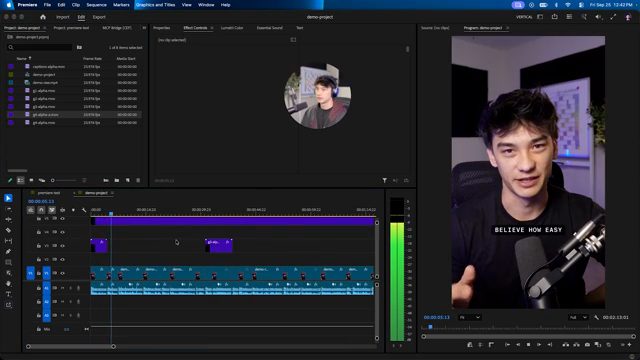
Task: Select the Ripple Edit tool
Action: 8,219
